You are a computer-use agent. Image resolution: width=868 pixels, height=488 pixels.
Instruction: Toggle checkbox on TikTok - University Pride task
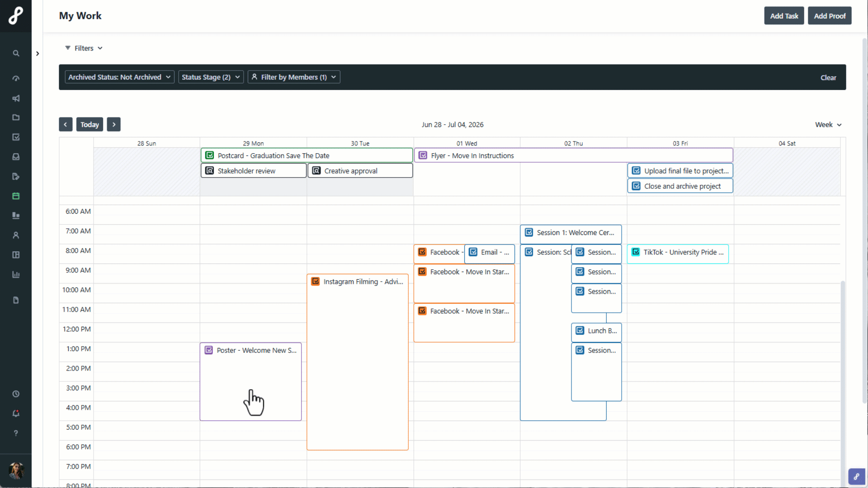point(636,252)
